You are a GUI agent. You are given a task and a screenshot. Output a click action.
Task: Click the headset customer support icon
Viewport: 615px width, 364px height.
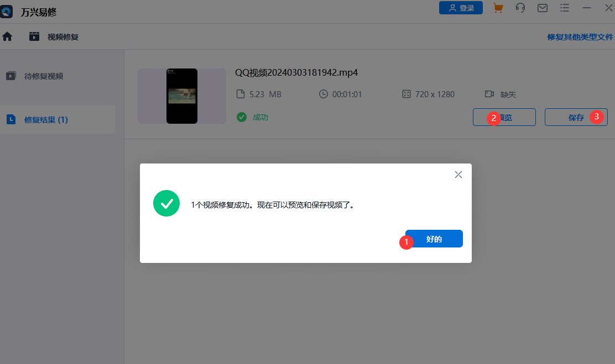pyautogui.click(x=520, y=8)
